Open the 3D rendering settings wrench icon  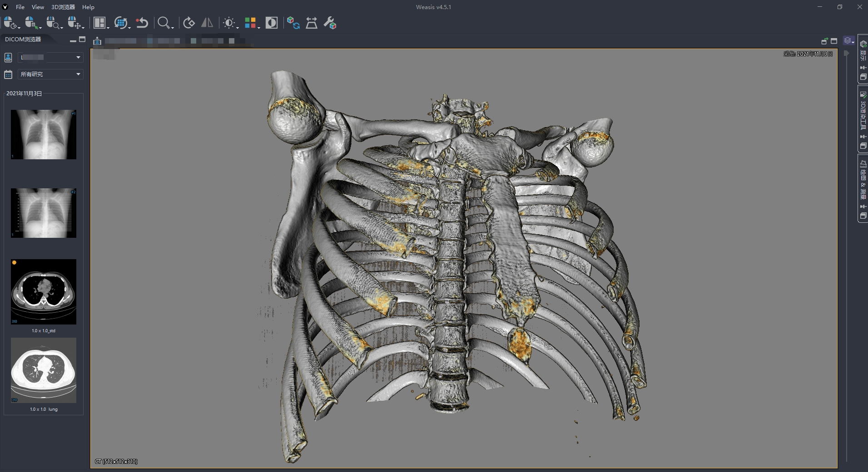click(330, 23)
